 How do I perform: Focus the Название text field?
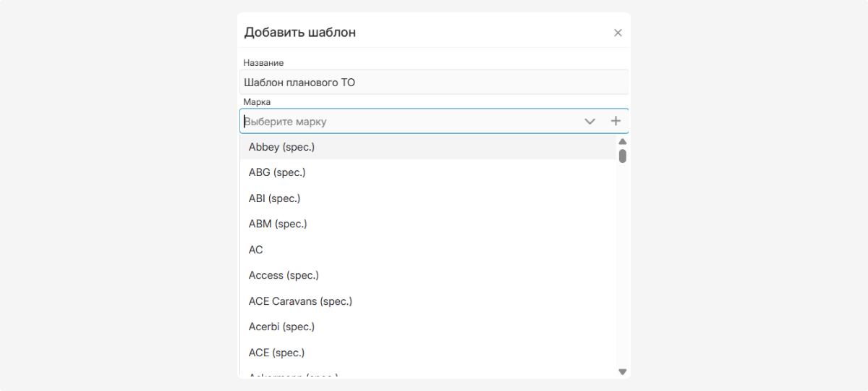click(x=434, y=83)
